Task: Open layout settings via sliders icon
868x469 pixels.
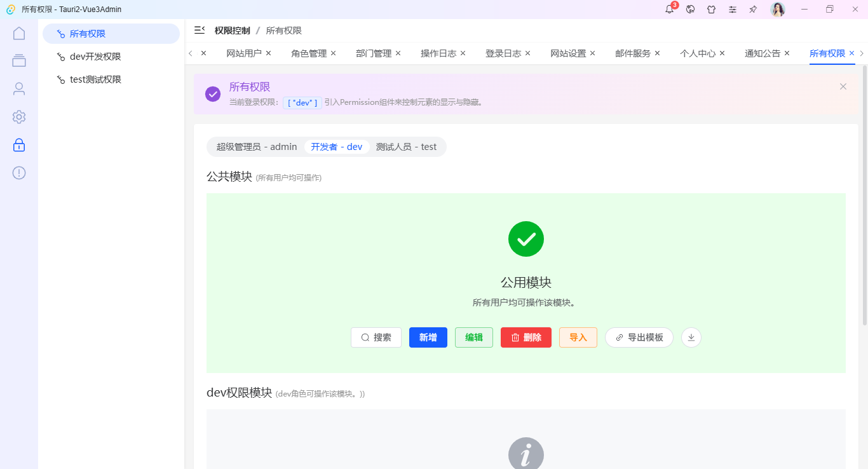Action: coord(733,9)
